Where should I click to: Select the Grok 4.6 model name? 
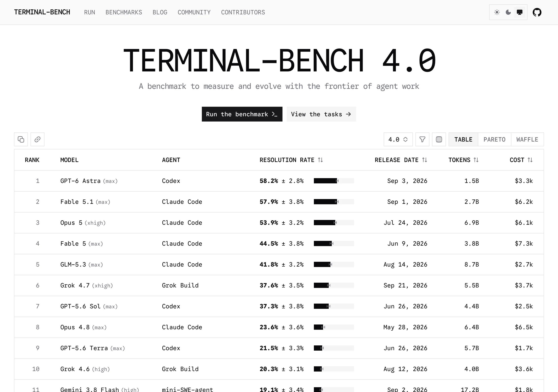[x=75, y=369]
